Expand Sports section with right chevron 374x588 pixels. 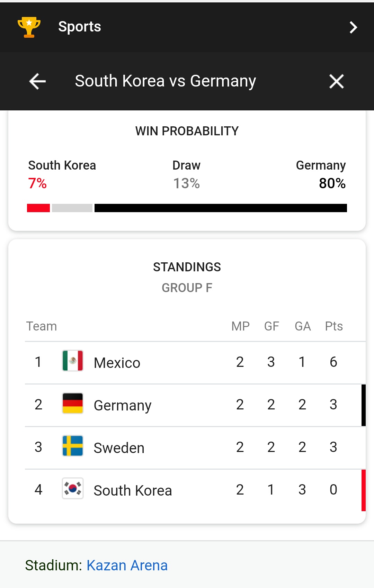point(353,27)
